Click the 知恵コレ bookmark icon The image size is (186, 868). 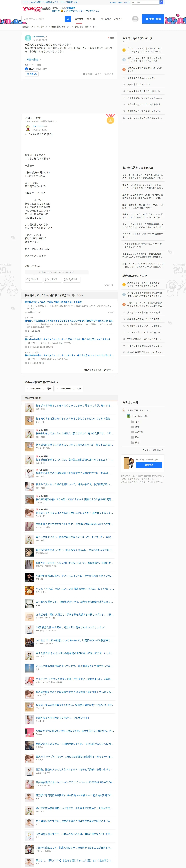coord(84,74)
